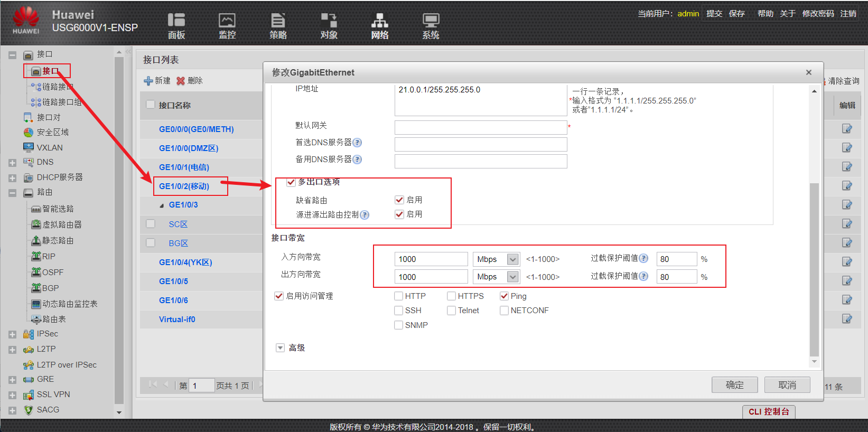The height and width of the screenshot is (432, 868).
Task: Open 接口对 in sidebar
Action: [49, 117]
